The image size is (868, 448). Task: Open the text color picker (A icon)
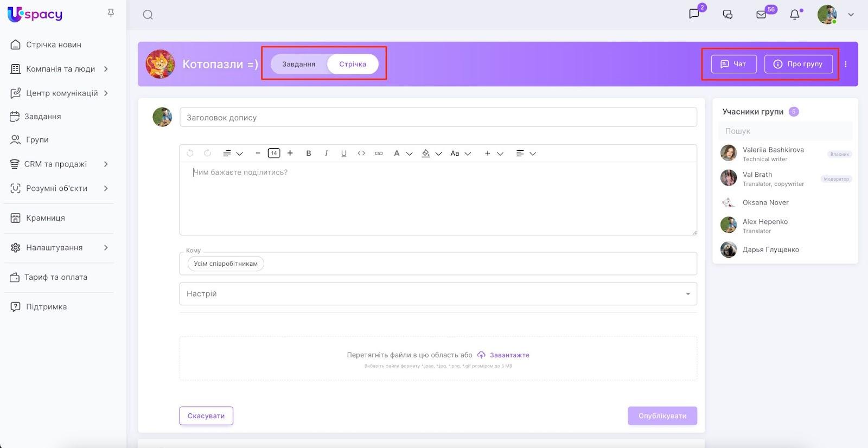point(403,153)
